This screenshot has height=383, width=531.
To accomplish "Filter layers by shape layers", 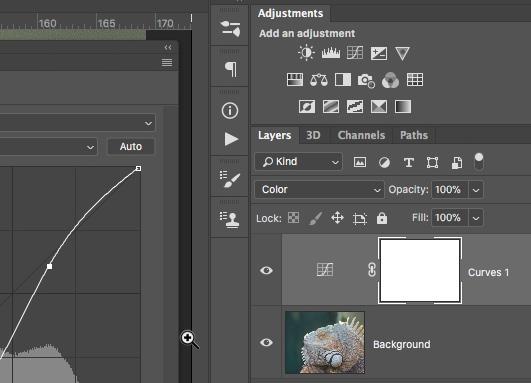I will [x=432, y=163].
